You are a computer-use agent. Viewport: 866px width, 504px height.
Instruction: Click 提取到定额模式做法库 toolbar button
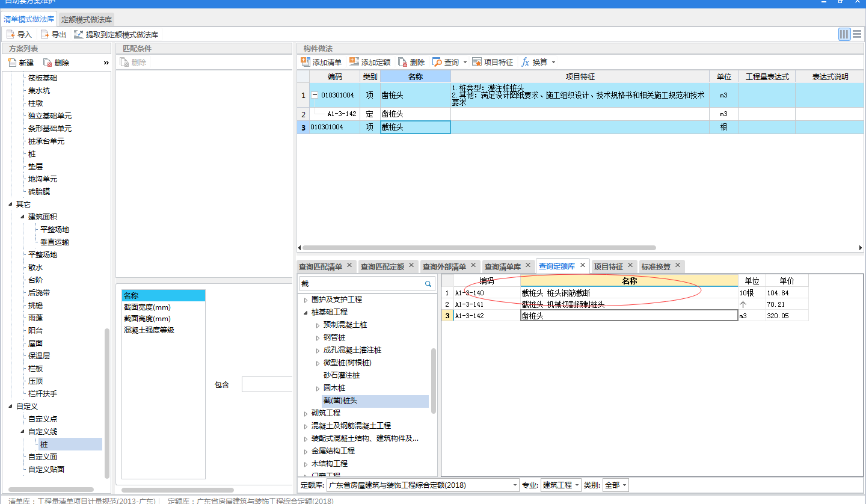pos(116,35)
